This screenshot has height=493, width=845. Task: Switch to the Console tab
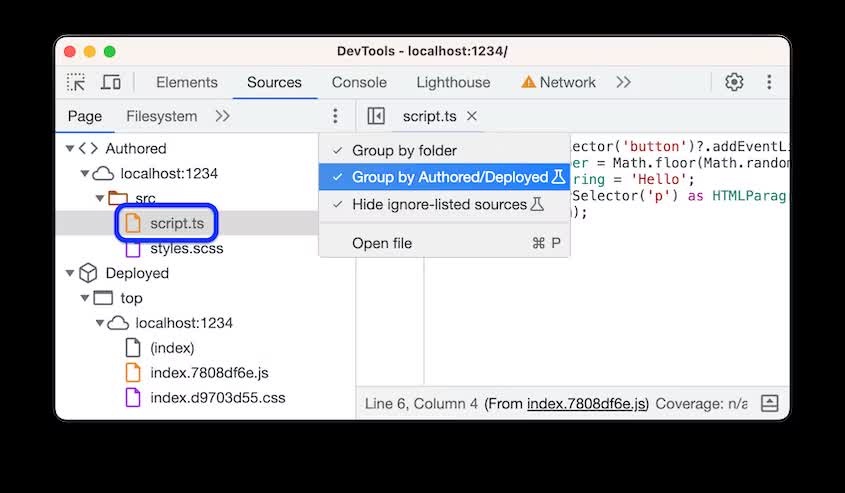coord(359,82)
